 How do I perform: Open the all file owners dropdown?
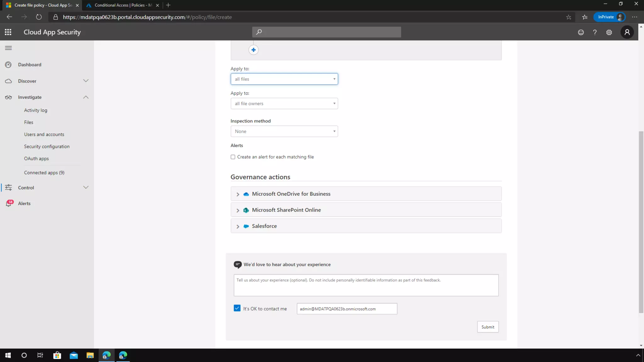(x=284, y=103)
